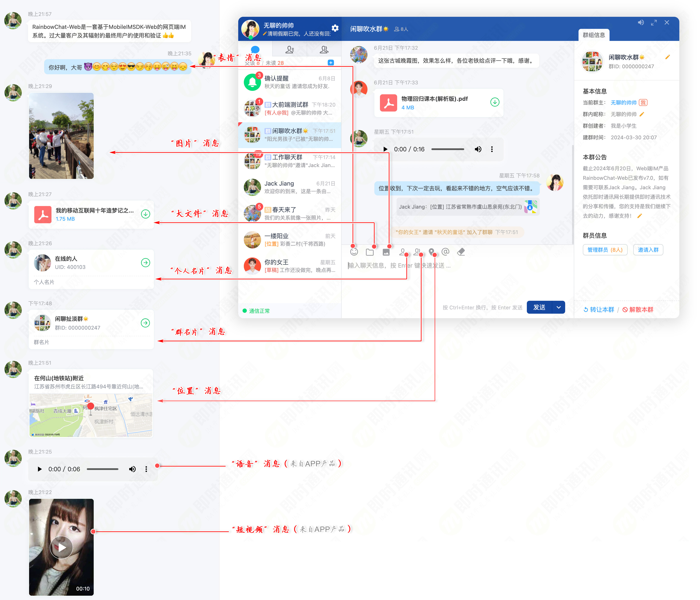Open settings gear next to 无聊的帅帅
This screenshot has height=600, width=700.
(x=335, y=28)
